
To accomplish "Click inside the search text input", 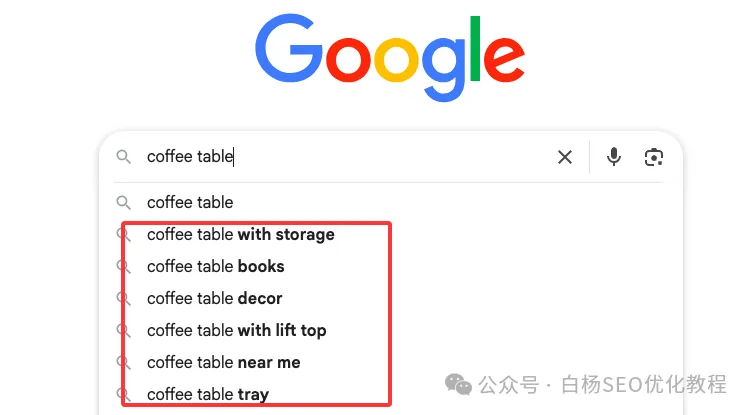I will click(345, 157).
